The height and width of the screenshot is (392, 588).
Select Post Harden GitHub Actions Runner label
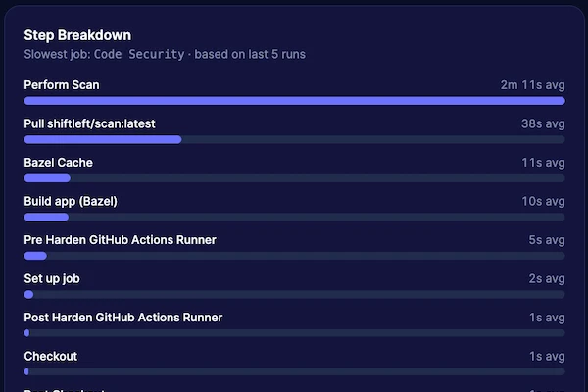(x=122, y=318)
